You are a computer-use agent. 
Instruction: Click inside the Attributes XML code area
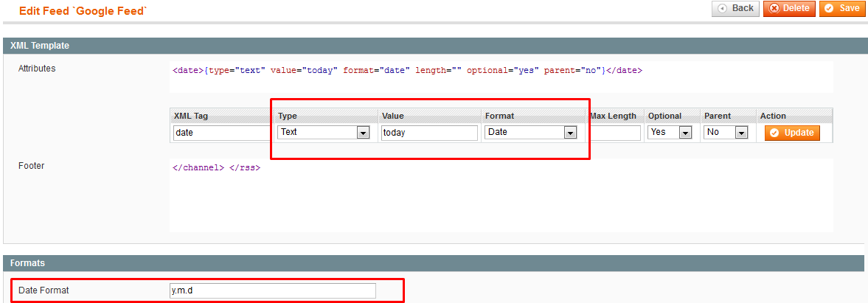tap(501, 77)
